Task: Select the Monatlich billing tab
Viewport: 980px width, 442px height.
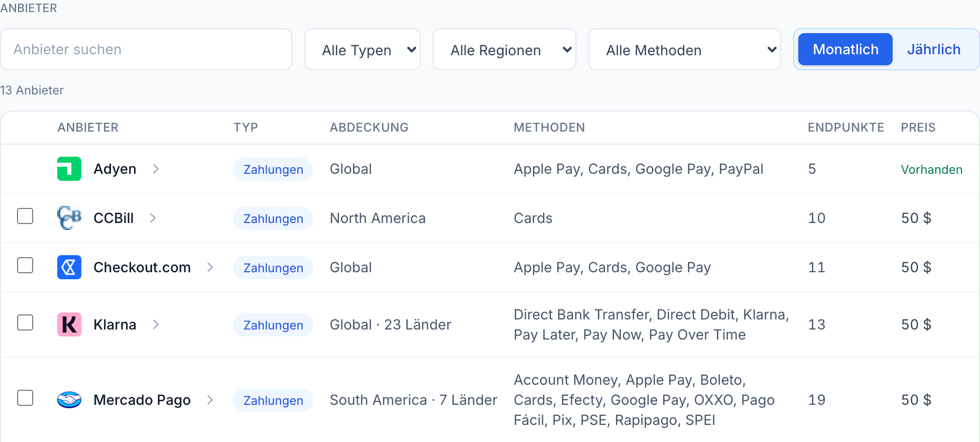Action: click(845, 49)
